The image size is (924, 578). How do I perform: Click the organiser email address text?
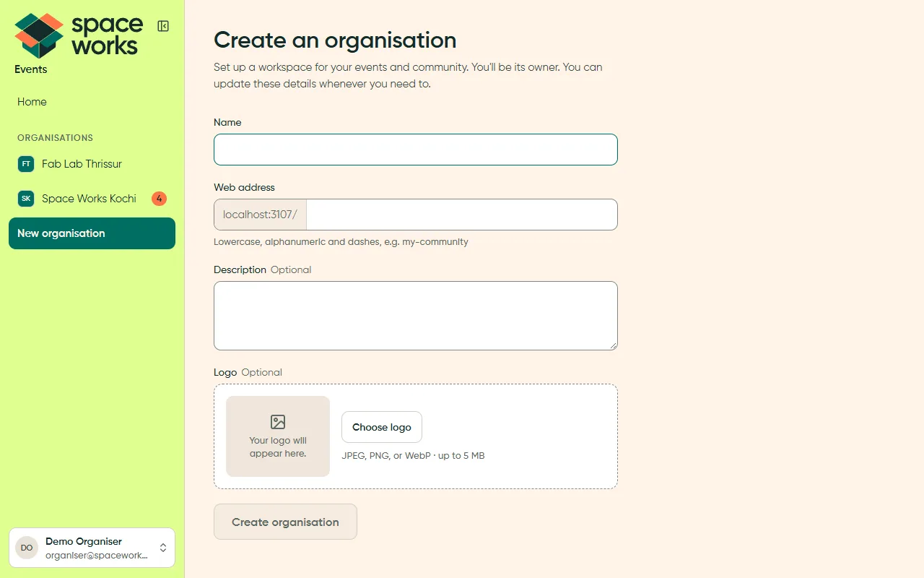click(x=97, y=556)
